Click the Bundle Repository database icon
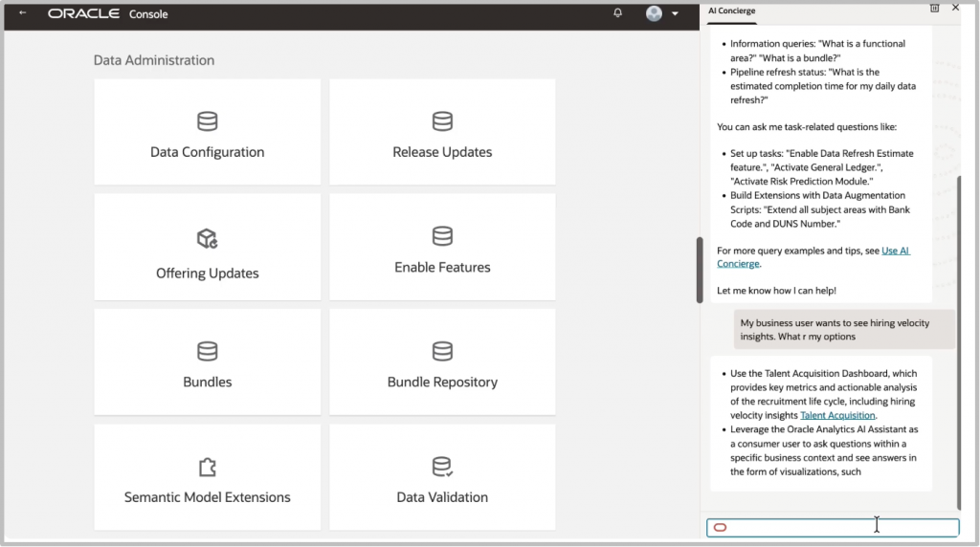The width and height of the screenshot is (980, 547). click(x=442, y=351)
